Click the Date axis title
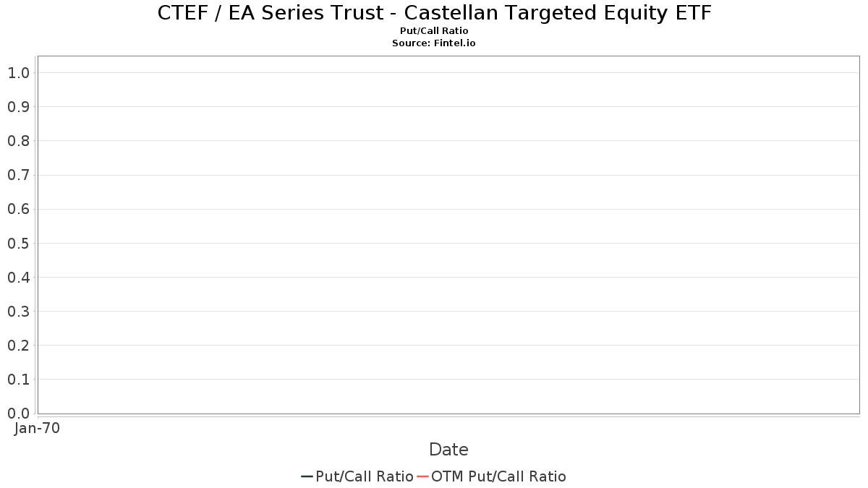 (448, 449)
